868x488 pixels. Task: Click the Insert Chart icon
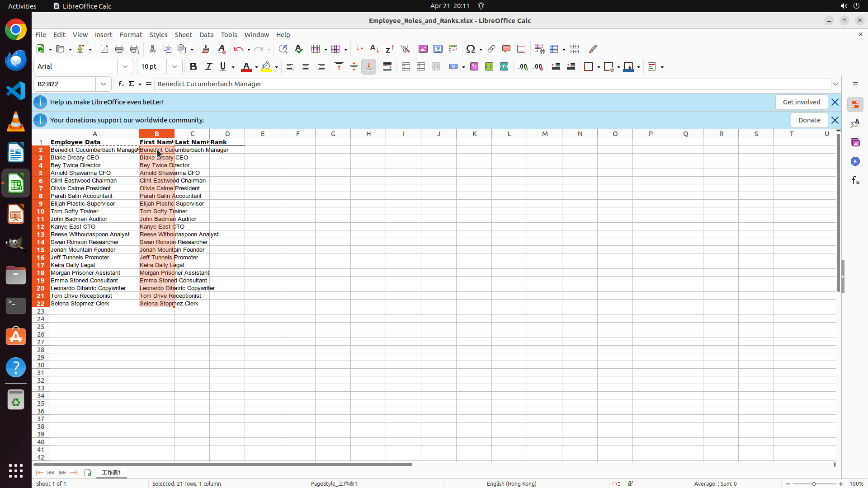(x=438, y=49)
